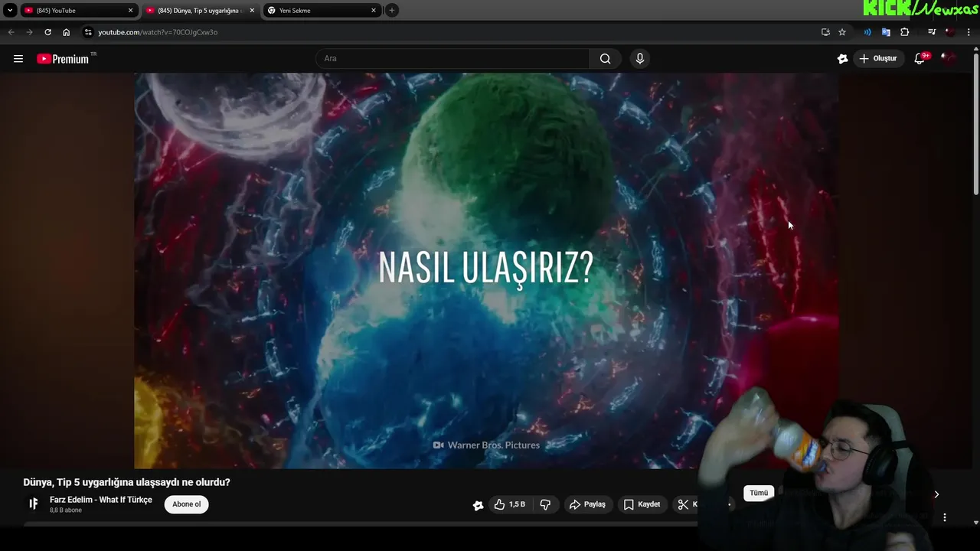Click the sparkle icon left of like button
This screenshot has height=551, width=980.
point(479,505)
